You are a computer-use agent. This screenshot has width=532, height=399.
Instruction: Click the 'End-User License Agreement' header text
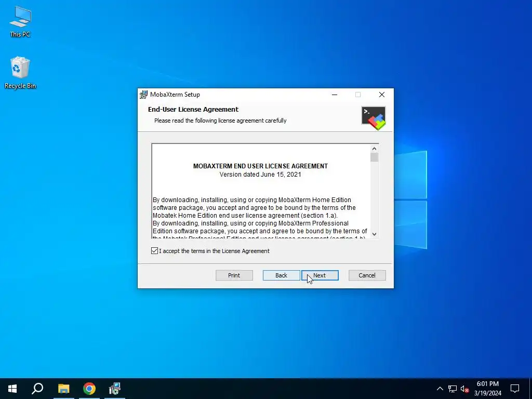(x=193, y=109)
